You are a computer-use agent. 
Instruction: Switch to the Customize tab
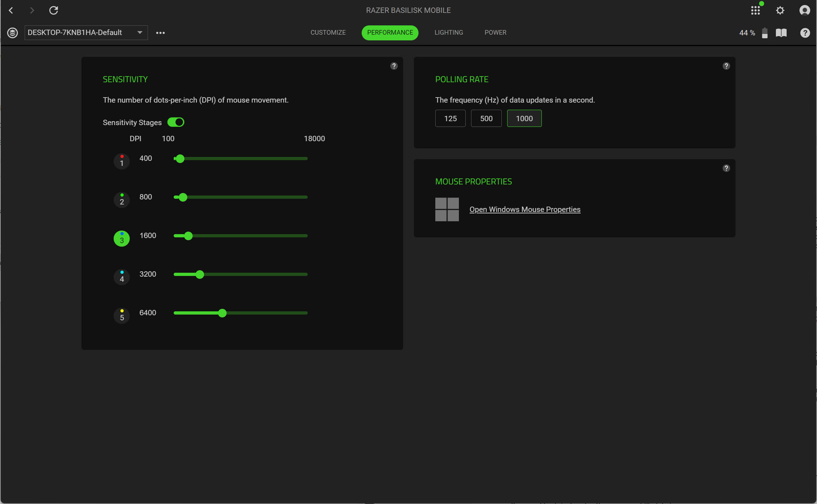[x=328, y=33]
